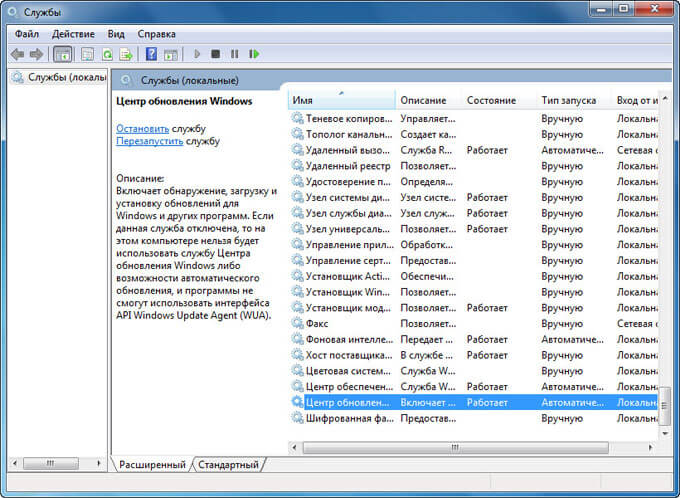Viewport: 680px width, 498px height.
Task: Open Help using blue question icon
Action: 151,54
